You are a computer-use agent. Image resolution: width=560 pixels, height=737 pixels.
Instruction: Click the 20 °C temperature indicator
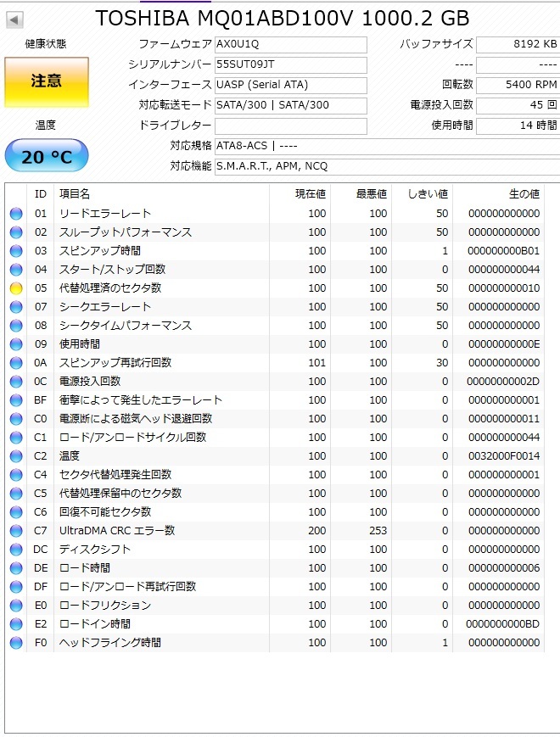[47, 155]
